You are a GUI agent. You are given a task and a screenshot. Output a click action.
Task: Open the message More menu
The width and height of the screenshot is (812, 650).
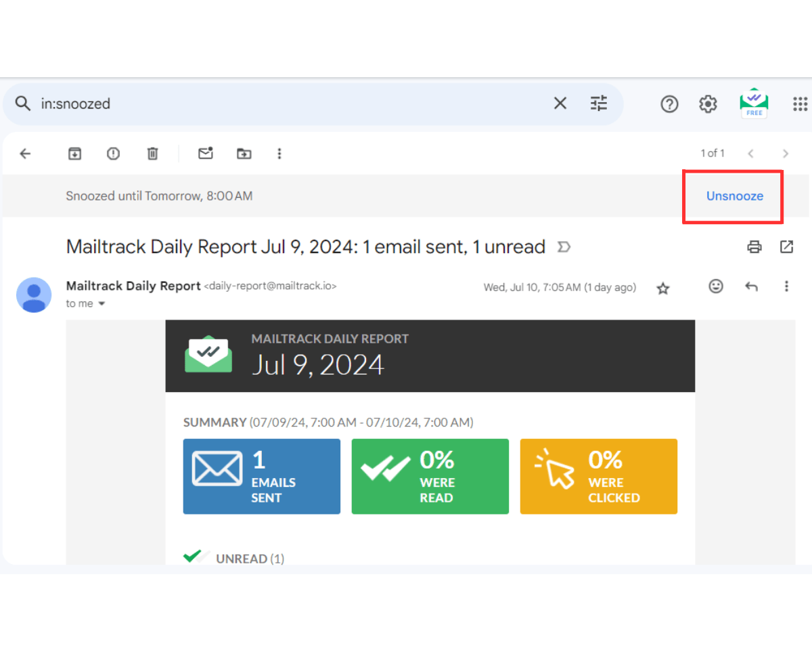pos(786,286)
